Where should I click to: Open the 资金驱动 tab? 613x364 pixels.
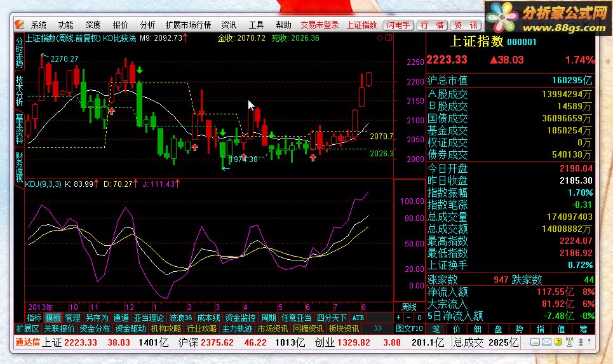pos(130,329)
